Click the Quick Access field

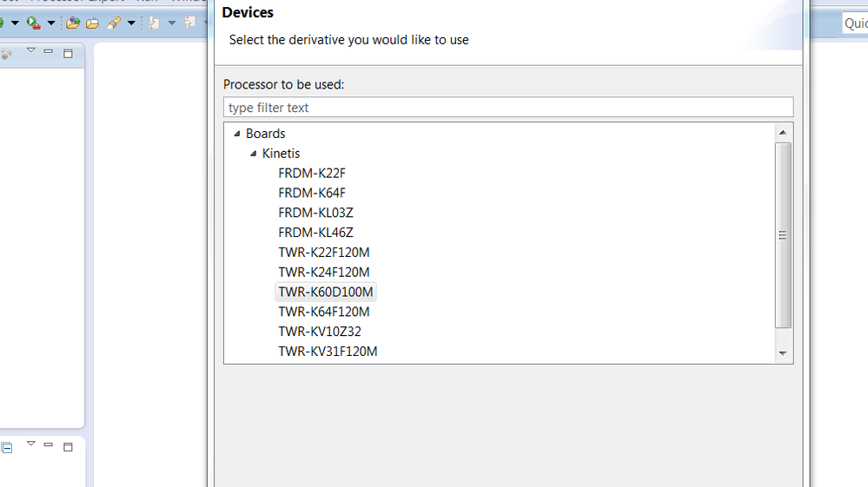(x=855, y=23)
